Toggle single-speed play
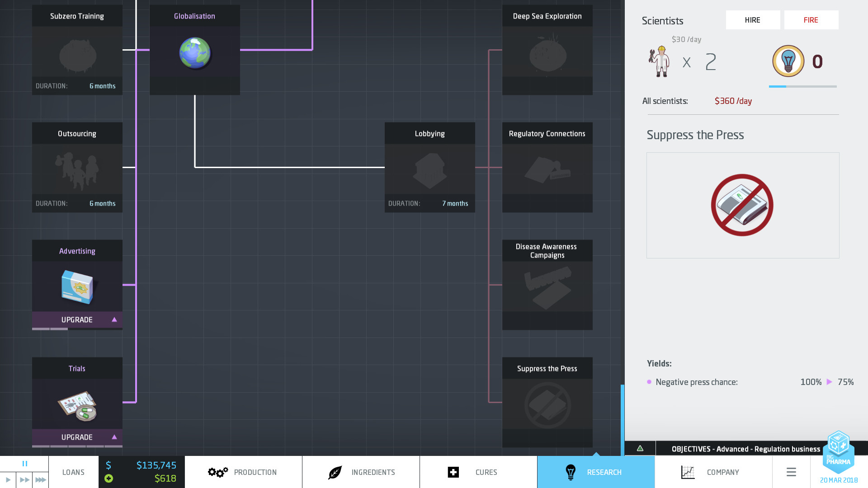The height and width of the screenshot is (488, 868). [x=9, y=480]
